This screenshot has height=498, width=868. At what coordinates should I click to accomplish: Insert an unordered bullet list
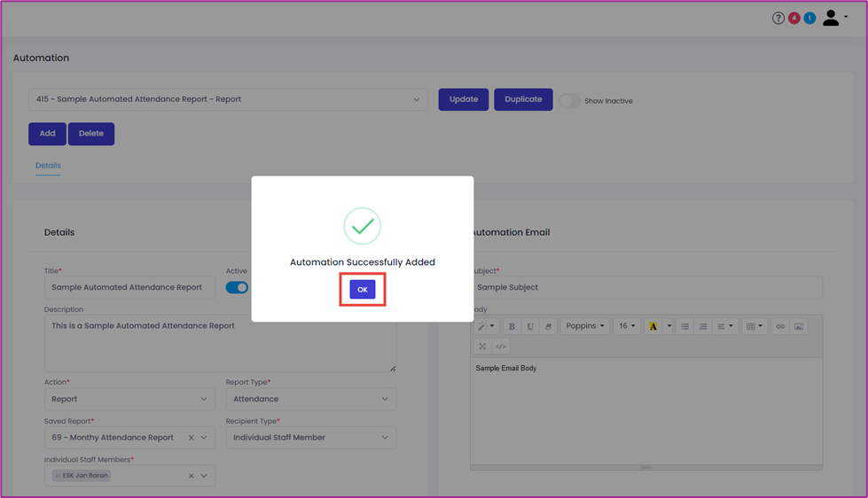[684, 326]
